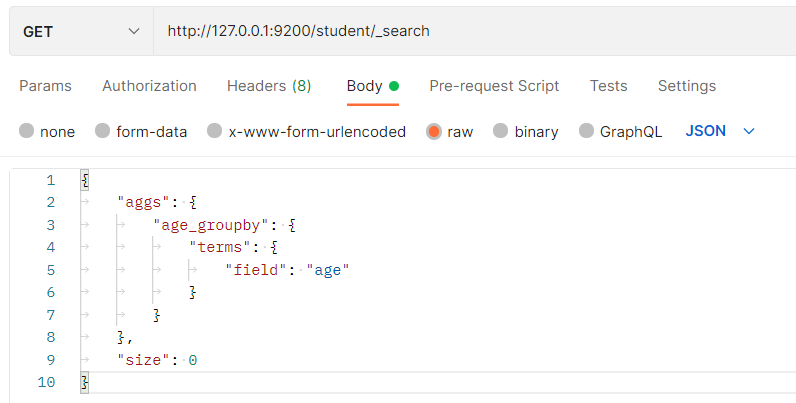The width and height of the screenshot is (796, 403).
Task: Select the none body type radio
Action: click(27, 131)
